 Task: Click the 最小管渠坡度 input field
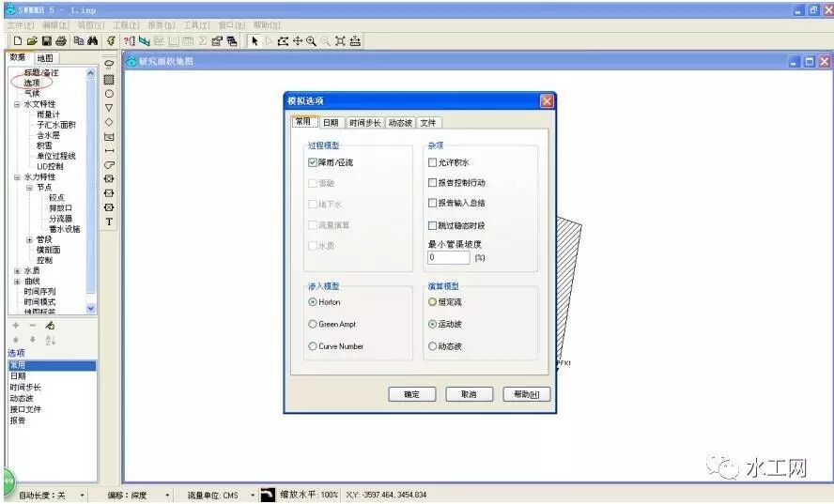point(448,257)
